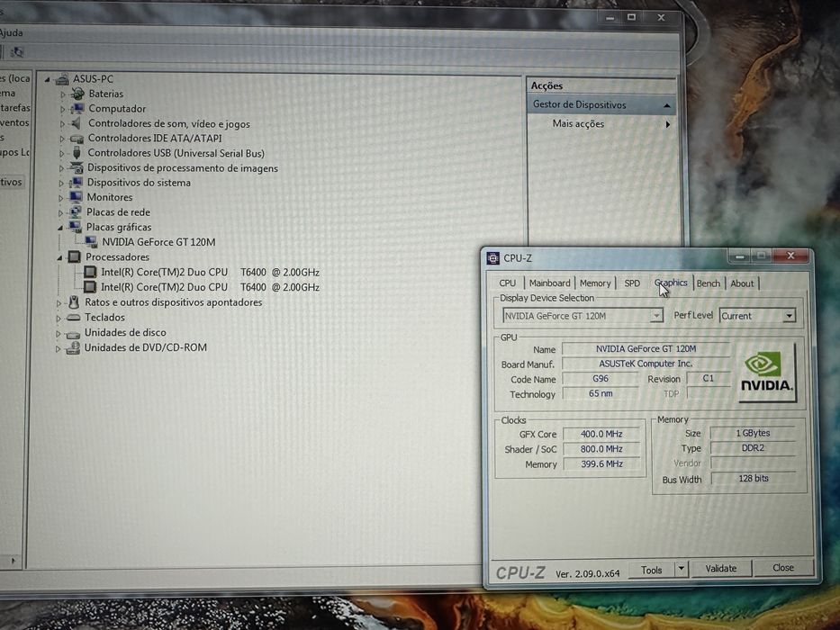The width and height of the screenshot is (840, 630).
Task: Collapse the ASUS-PC root node
Action: point(47,80)
